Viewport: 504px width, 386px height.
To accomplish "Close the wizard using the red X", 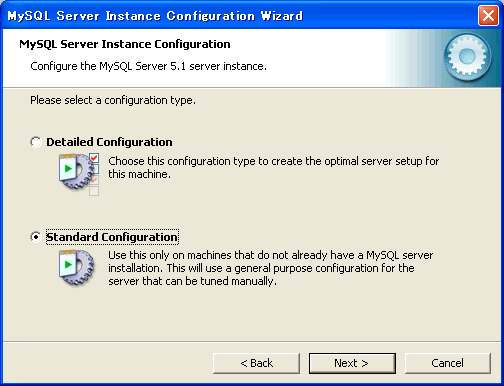I will pyautogui.click(x=488, y=15).
